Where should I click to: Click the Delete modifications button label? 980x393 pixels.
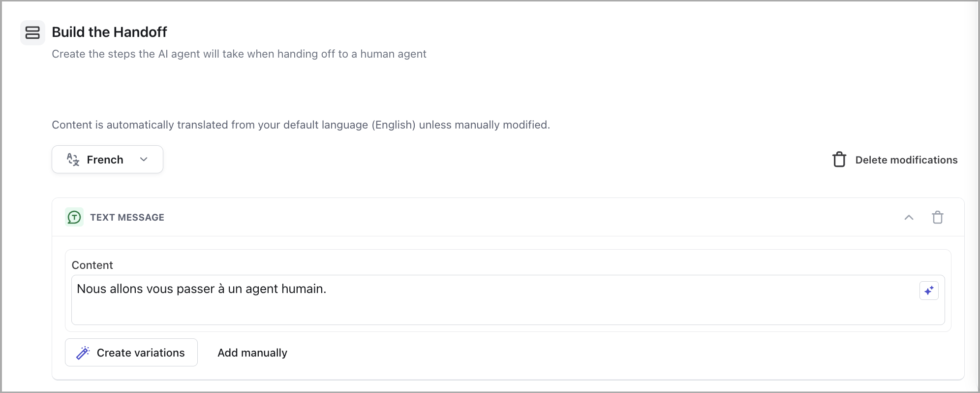tap(906, 160)
